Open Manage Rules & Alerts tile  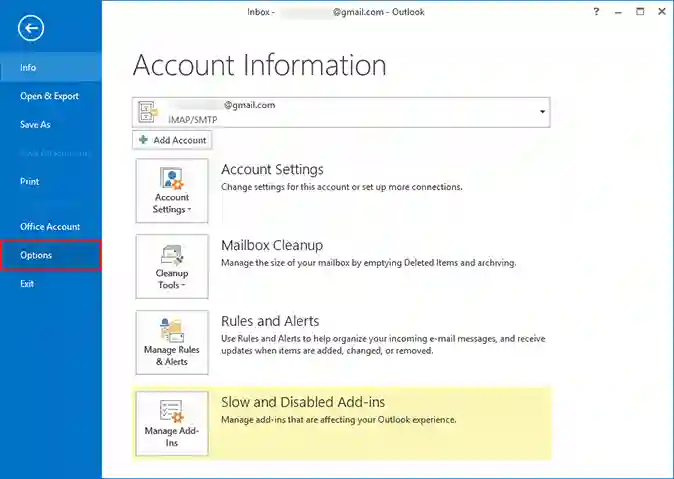(x=172, y=343)
